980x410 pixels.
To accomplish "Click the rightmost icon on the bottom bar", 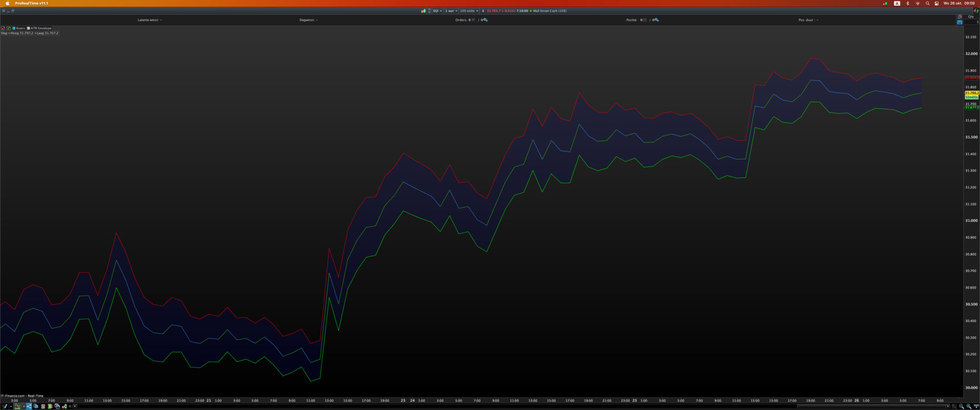I will (x=976, y=406).
